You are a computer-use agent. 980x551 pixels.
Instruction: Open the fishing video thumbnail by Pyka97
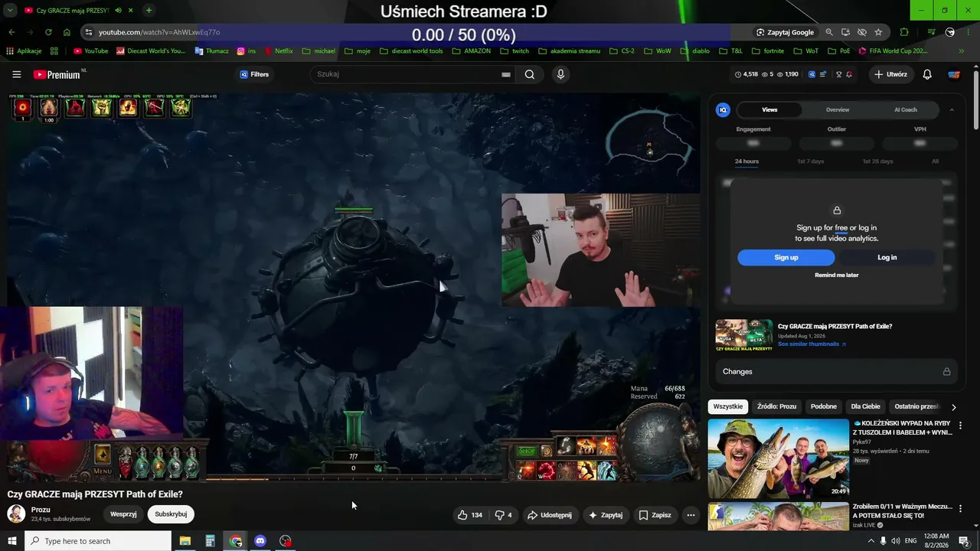coord(778,458)
